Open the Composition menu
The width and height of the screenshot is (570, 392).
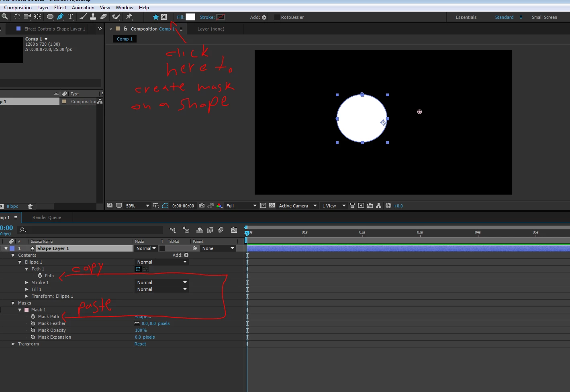pyautogui.click(x=18, y=8)
